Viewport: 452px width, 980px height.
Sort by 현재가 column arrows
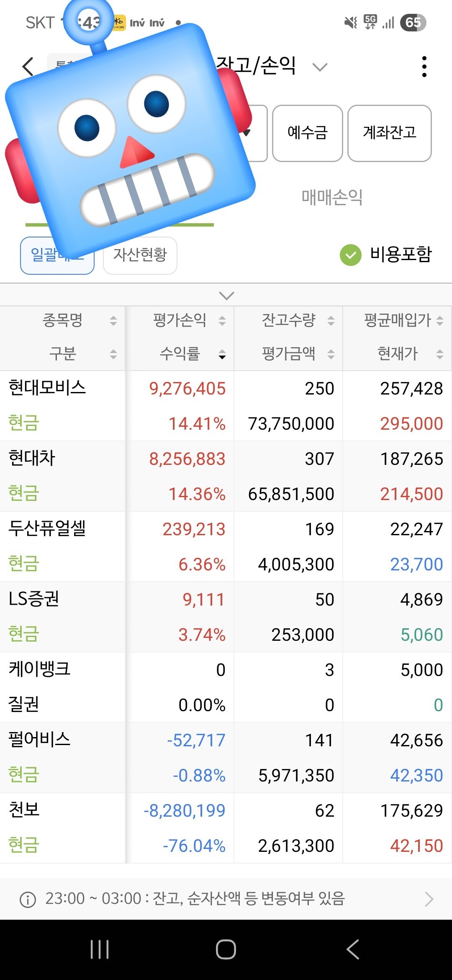439,355
